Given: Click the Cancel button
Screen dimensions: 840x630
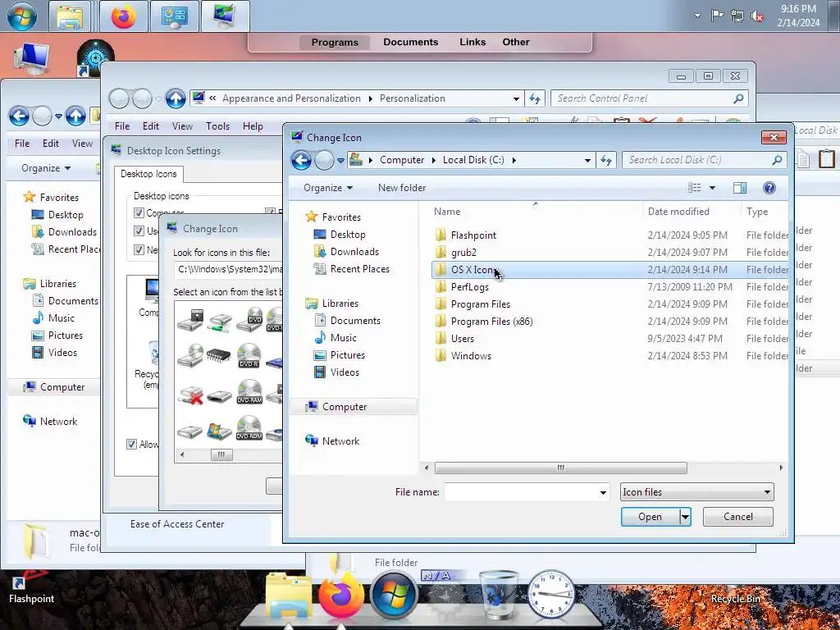Looking at the screenshot, I should [737, 517].
